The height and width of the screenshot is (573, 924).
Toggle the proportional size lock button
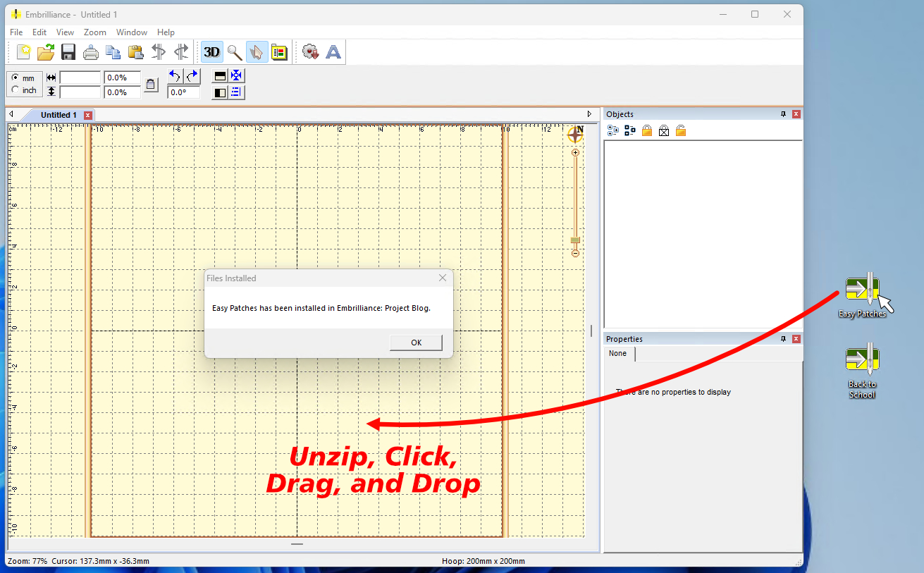click(x=151, y=85)
